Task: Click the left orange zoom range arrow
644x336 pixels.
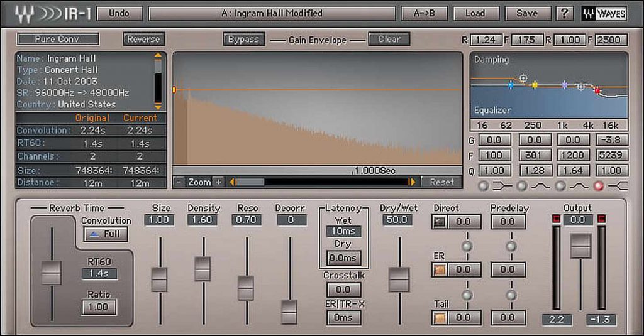Action: 233,182
